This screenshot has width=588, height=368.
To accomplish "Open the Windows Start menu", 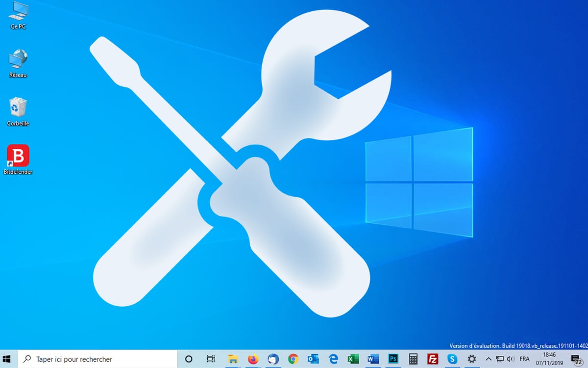I will (7, 359).
